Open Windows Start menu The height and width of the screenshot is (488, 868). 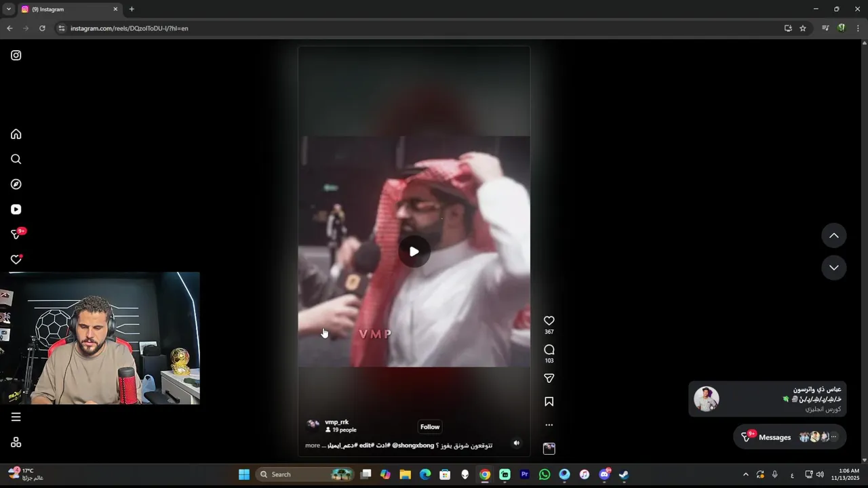244,474
